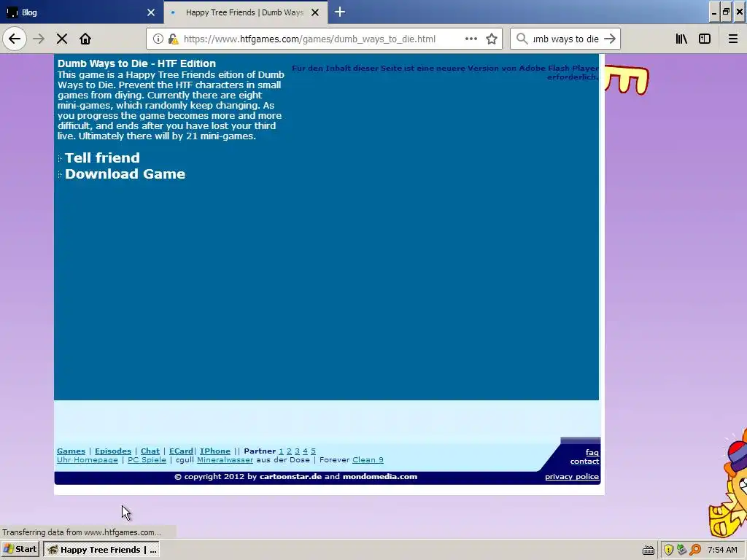Screen dimensions: 747x560
Task: Toggle the sidebar view
Action: point(705,39)
